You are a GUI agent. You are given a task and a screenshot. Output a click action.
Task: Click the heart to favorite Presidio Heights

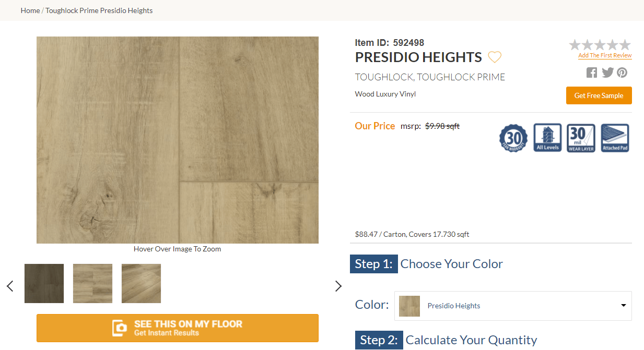tap(494, 57)
